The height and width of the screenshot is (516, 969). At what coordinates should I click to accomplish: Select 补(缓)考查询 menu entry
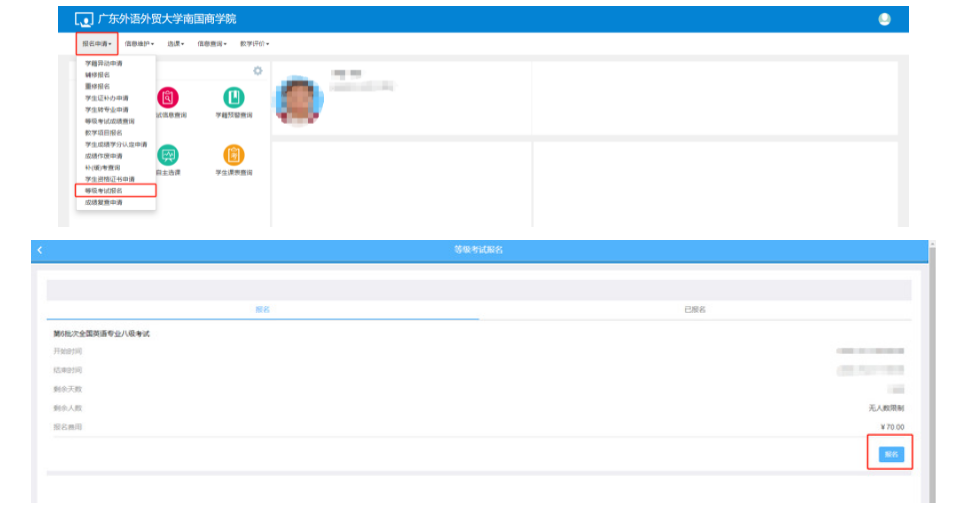point(103,168)
